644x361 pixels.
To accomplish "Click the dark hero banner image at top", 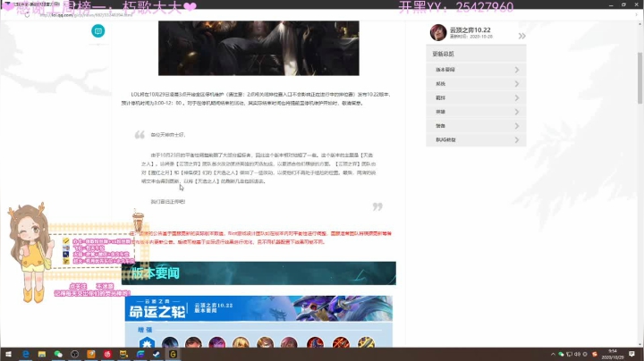I will 258,48.
